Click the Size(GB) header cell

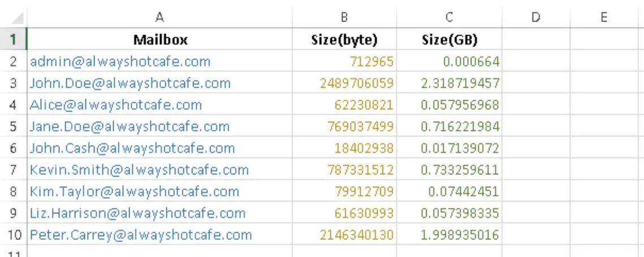tap(449, 40)
